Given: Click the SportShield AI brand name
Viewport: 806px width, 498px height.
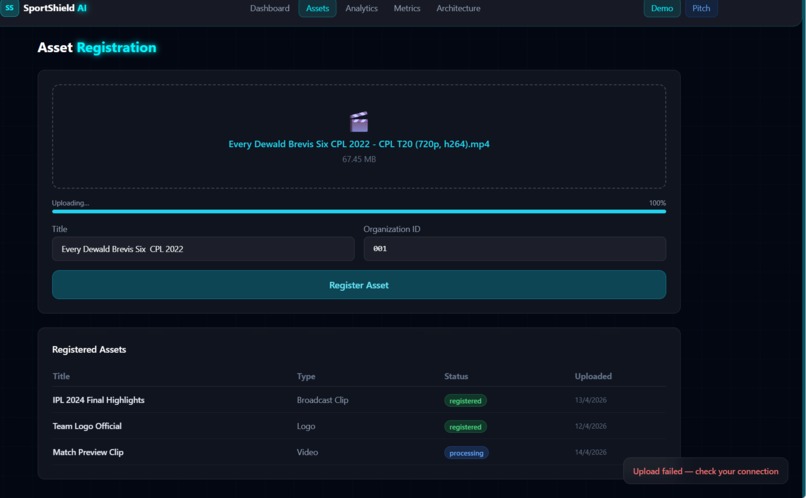Looking at the screenshot, I should pyautogui.click(x=55, y=8).
